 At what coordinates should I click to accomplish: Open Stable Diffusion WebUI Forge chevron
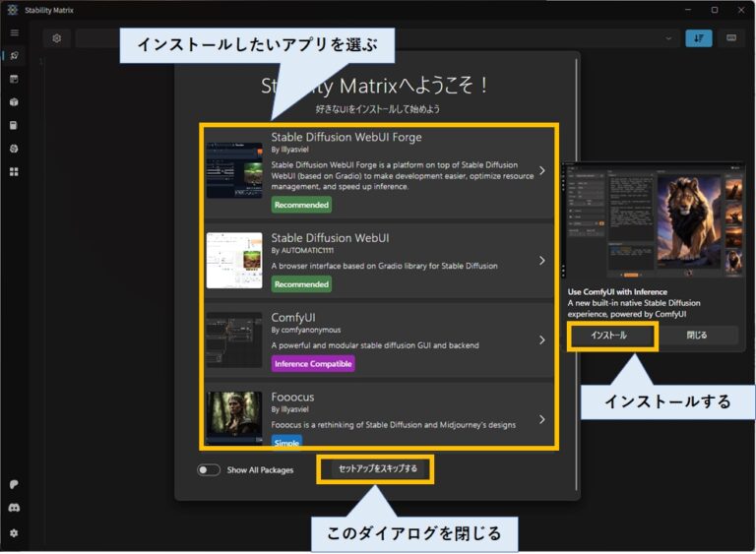point(541,170)
